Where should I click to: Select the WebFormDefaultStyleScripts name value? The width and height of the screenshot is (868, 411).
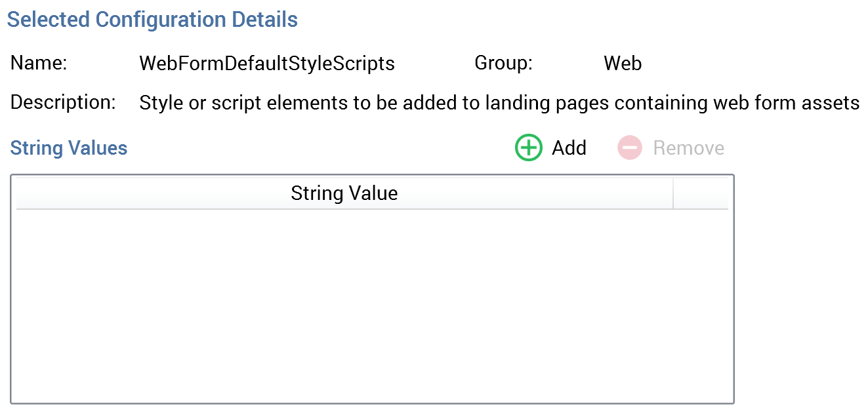coord(267,64)
